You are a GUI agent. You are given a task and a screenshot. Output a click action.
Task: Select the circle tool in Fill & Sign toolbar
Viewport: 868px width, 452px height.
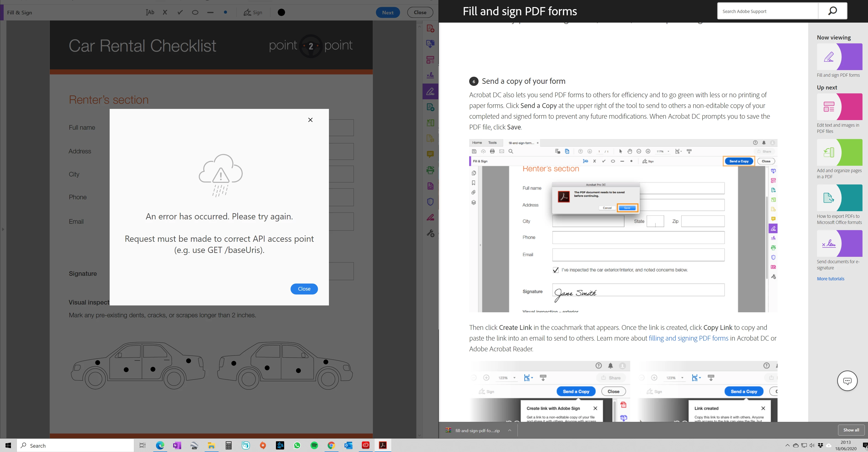pyautogui.click(x=195, y=13)
